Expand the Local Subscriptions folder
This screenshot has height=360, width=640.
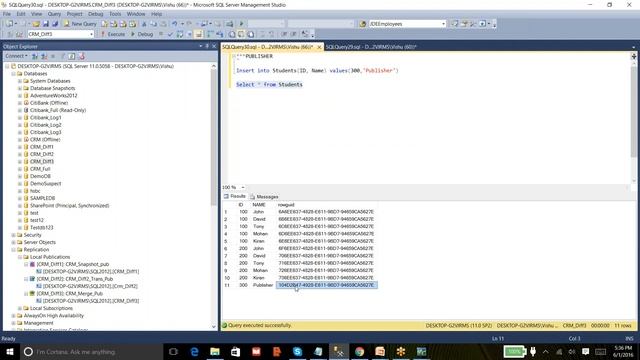[x=20, y=308]
